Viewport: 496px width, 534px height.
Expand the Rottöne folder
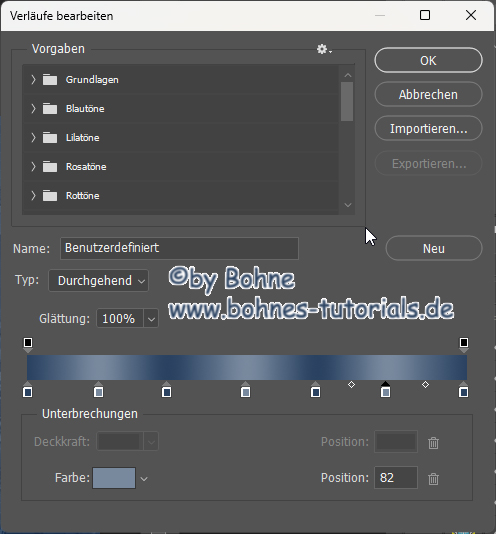33,195
